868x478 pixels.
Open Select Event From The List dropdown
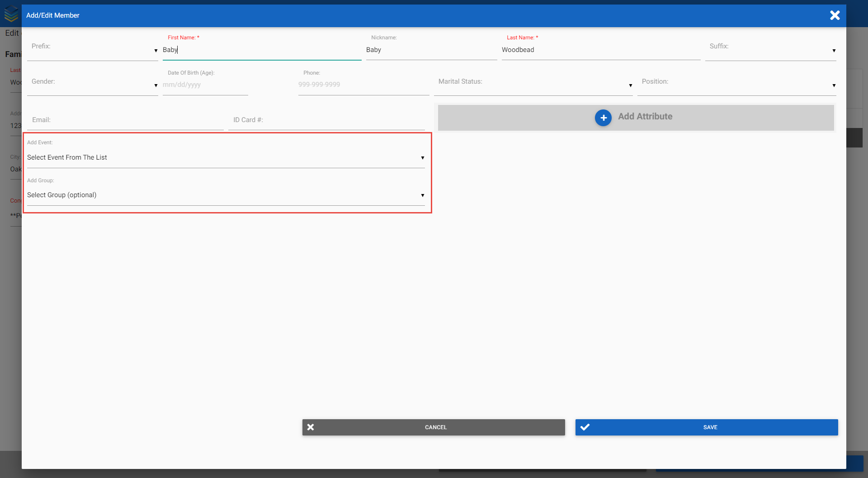[226, 157]
